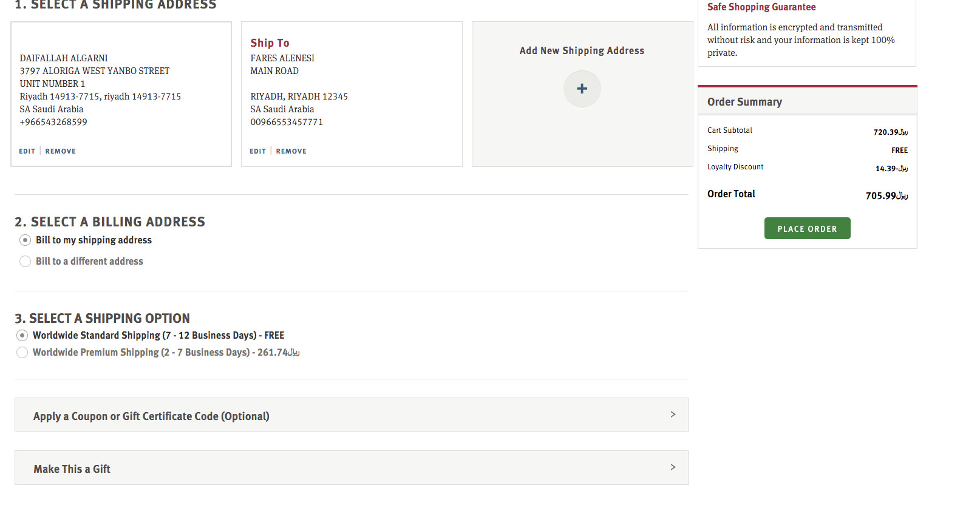This screenshot has height=505, width=980.
Task: Select Bill to my shipping address
Action: click(25, 240)
